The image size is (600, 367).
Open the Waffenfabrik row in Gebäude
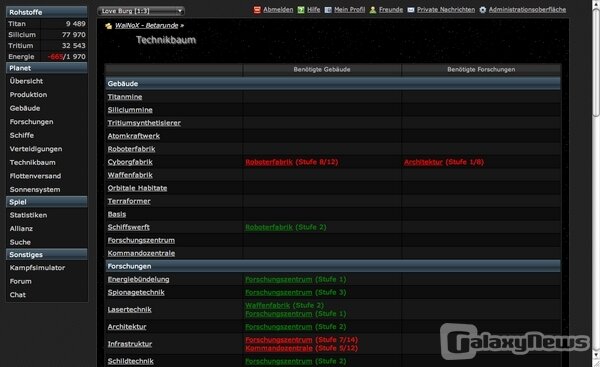(130, 175)
